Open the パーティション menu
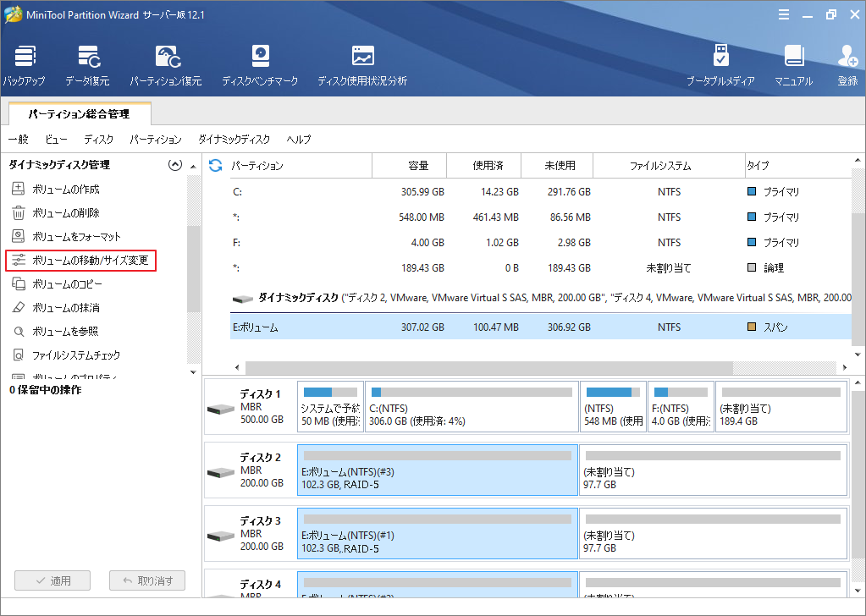The image size is (866, 616). (156, 140)
